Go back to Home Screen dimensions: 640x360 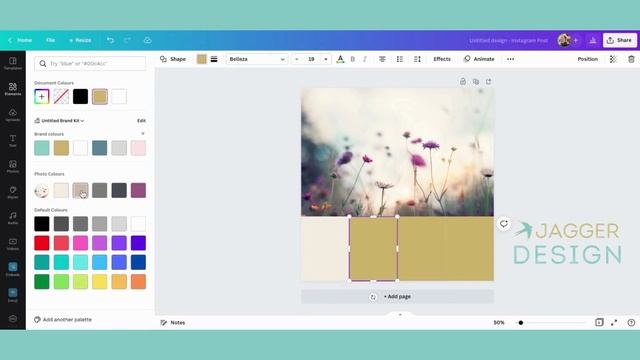[x=20, y=40]
